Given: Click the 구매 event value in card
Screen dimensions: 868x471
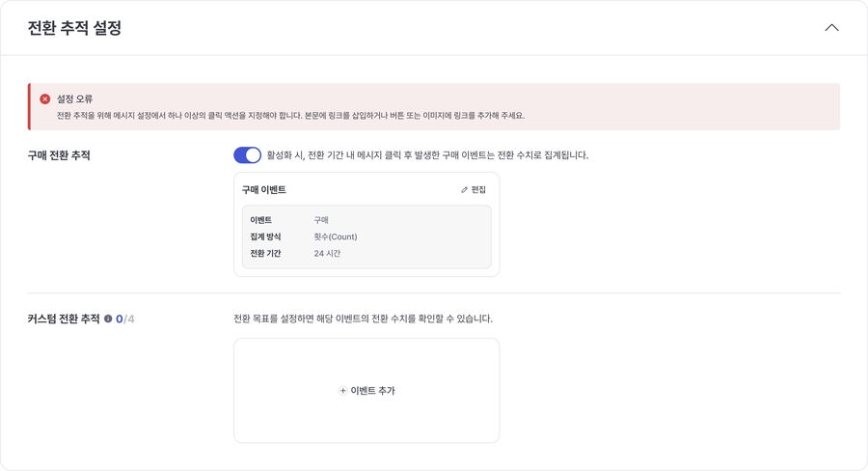Looking at the screenshot, I should click(x=321, y=220).
